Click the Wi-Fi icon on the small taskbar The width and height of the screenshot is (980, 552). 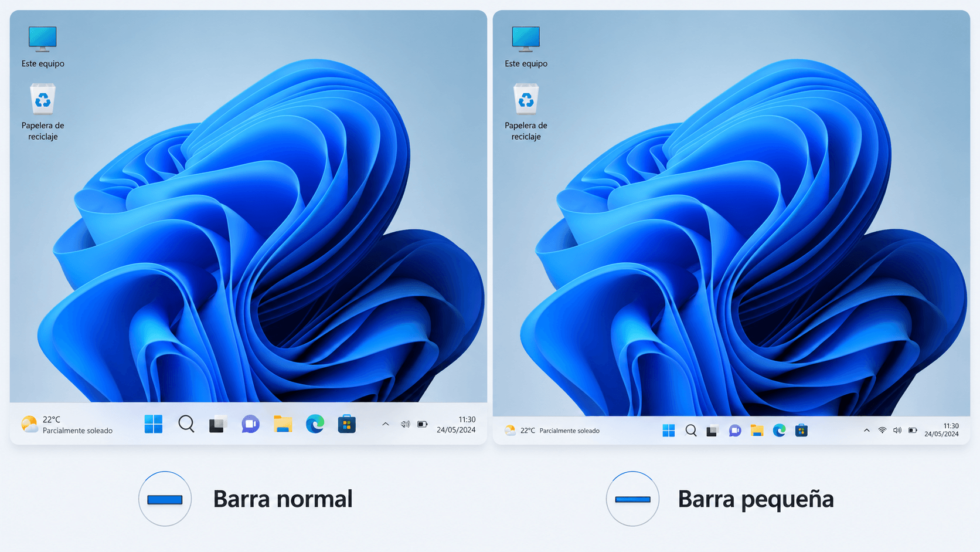882,431
